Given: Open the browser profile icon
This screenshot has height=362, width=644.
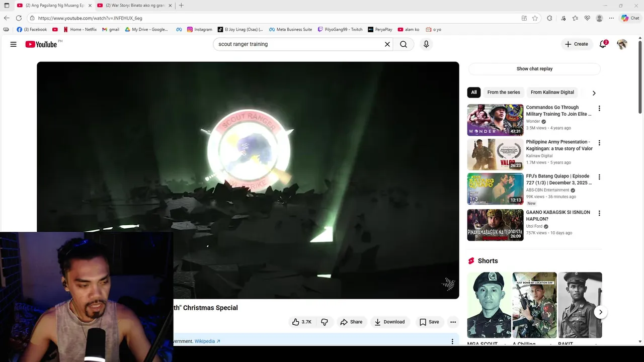Looking at the screenshot, I should pyautogui.click(x=599, y=18).
